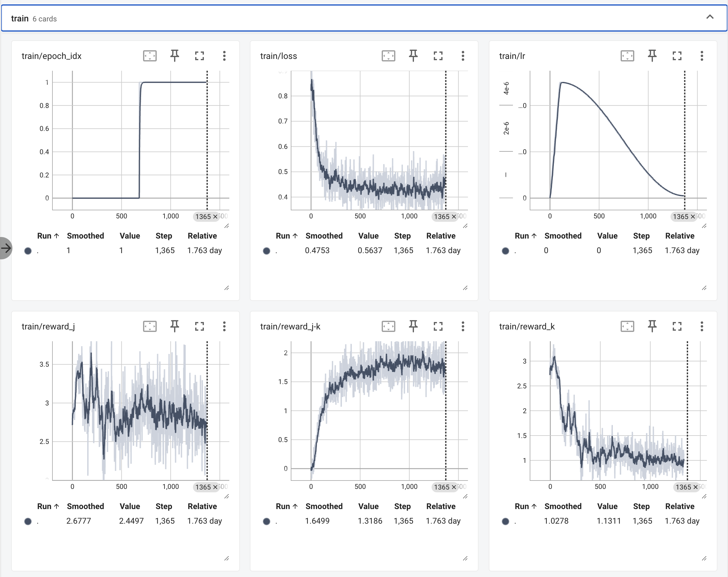728x577 pixels.
Task: Open more options for train/reward_j-k card
Action: [463, 326]
